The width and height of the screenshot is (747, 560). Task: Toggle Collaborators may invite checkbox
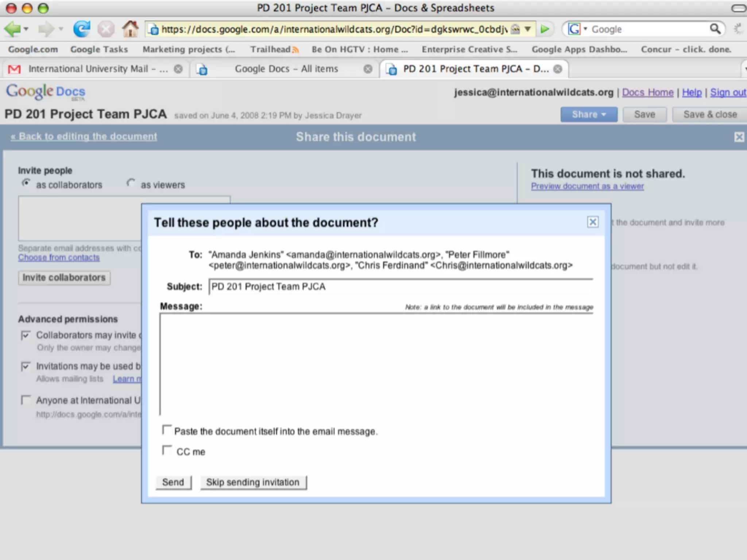click(26, 335)
